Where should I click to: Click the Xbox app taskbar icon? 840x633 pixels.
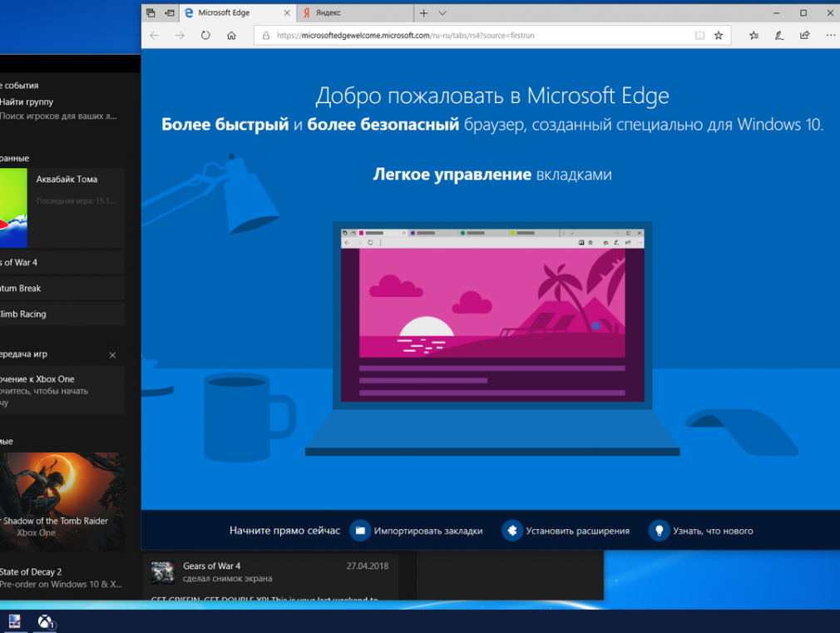click(46, 621)
